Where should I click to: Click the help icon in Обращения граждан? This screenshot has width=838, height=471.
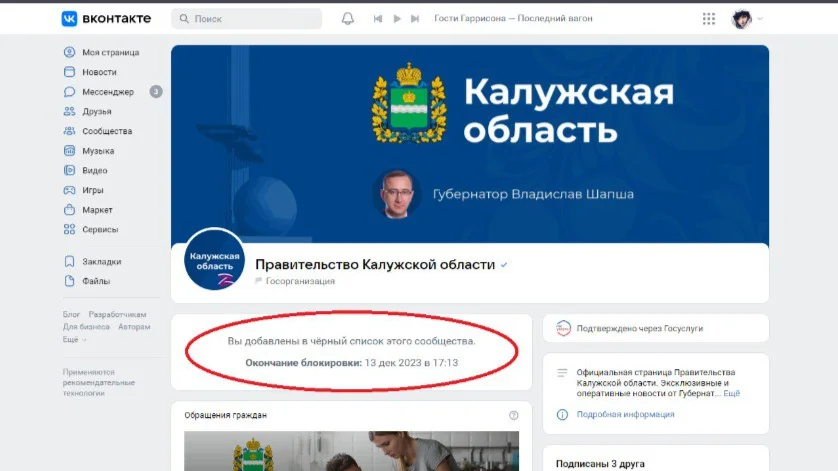pyautogui.click(x=514, y=415)
